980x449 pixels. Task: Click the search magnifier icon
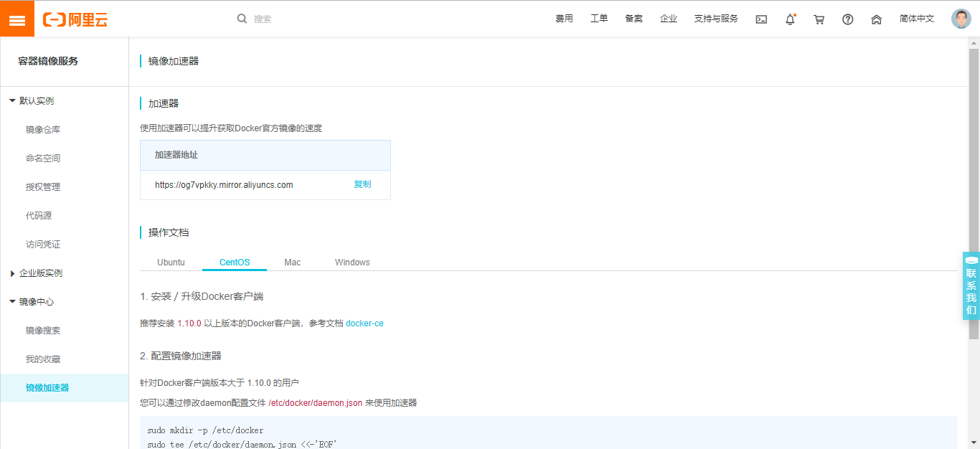pyautogui.click(x=242, y=19)
